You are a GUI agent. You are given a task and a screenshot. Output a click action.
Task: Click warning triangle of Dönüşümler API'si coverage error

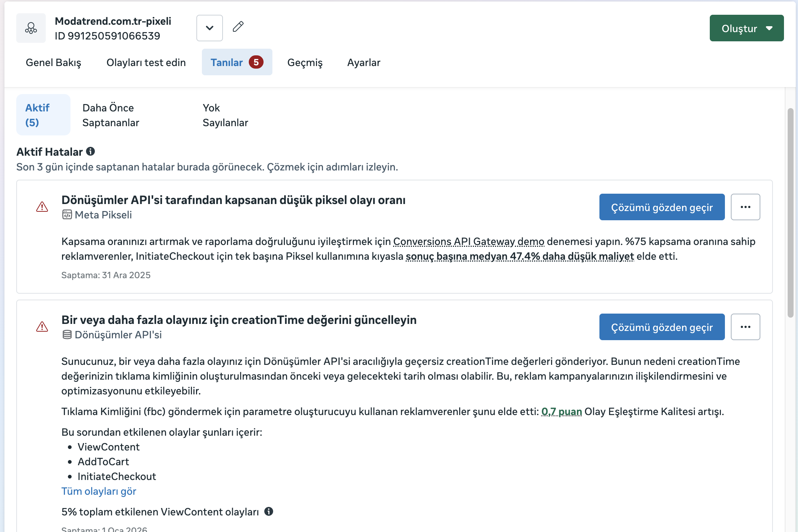(x=42, y=207)
